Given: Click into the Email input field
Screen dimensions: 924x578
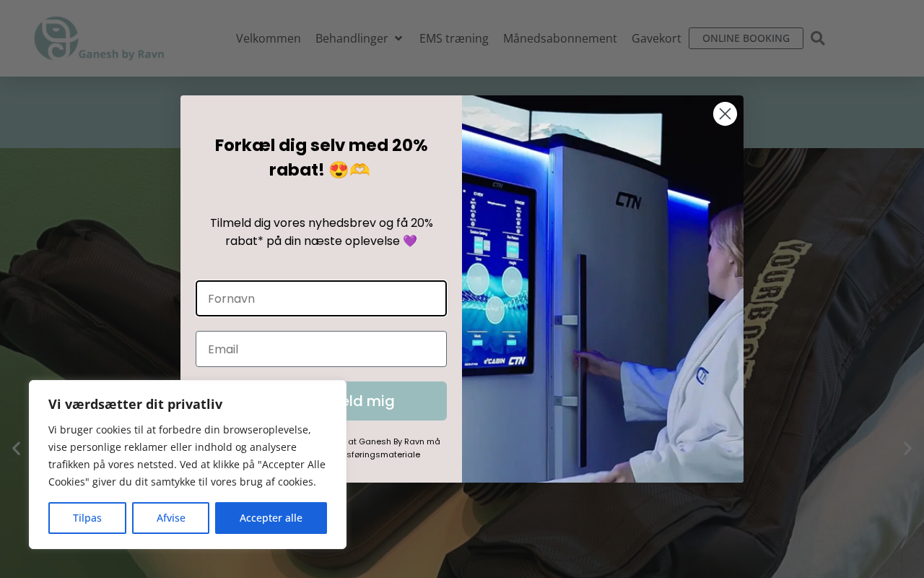Looking at the screenshot, I should click(321, 349).
